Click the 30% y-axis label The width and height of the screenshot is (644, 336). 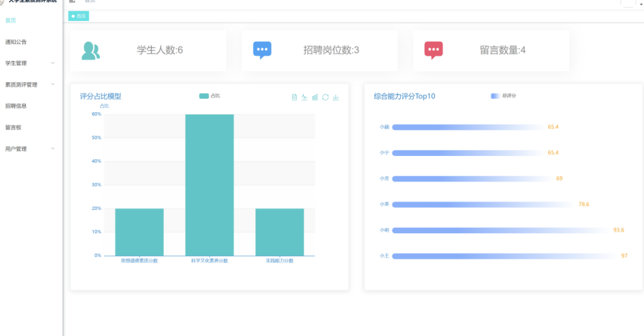coord(96,184)
